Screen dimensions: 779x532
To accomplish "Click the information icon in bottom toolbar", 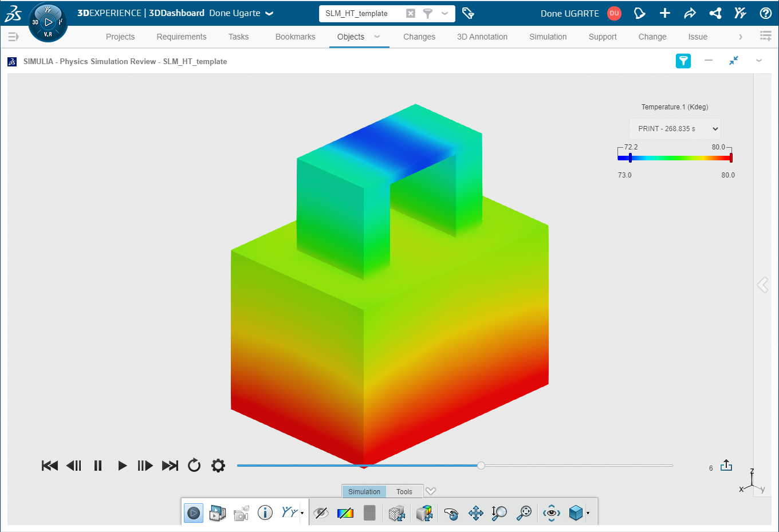I will pos(265,513).
